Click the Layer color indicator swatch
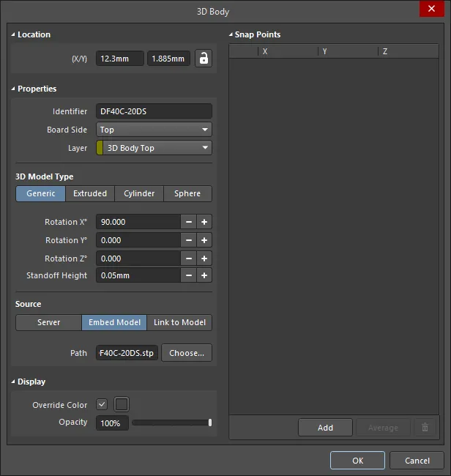 point(100,148)
